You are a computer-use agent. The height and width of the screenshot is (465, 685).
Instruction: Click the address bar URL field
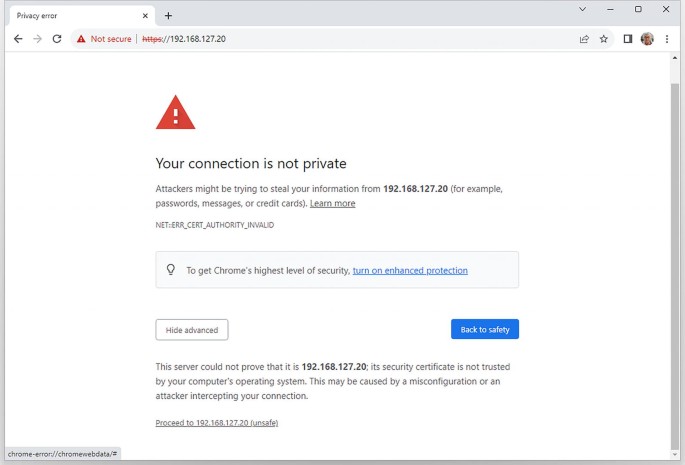350,39
